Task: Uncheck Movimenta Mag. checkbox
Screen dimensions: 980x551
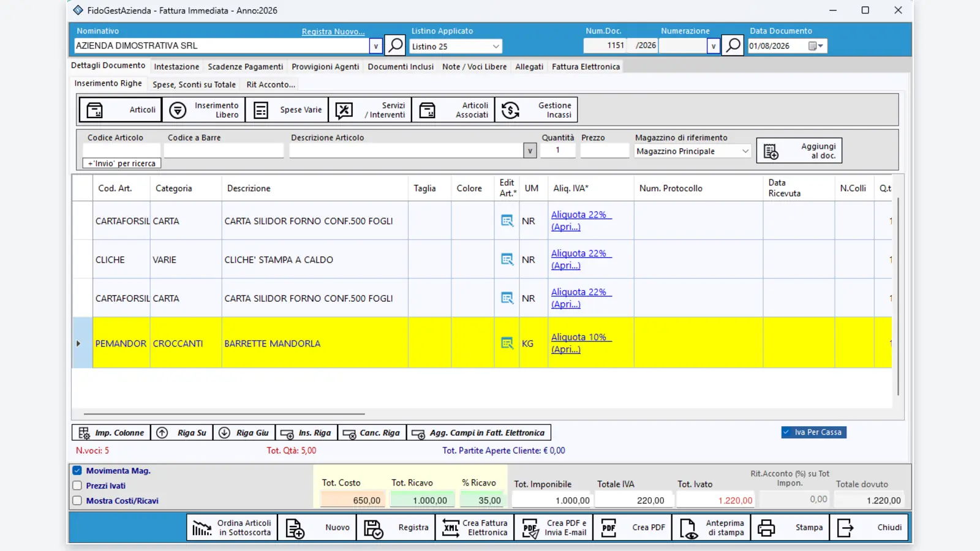Action: tap(77, 471)
